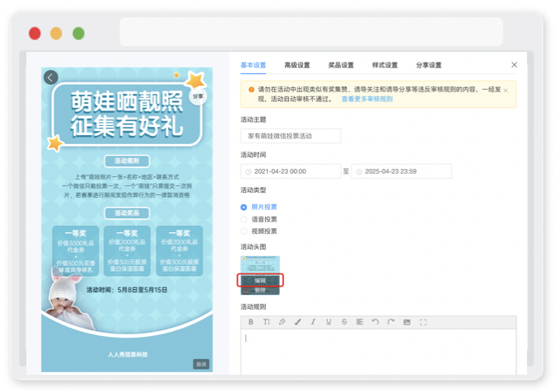Click the 投诉 complaint button on preview

pyautogui.click(x=201, y=364)
